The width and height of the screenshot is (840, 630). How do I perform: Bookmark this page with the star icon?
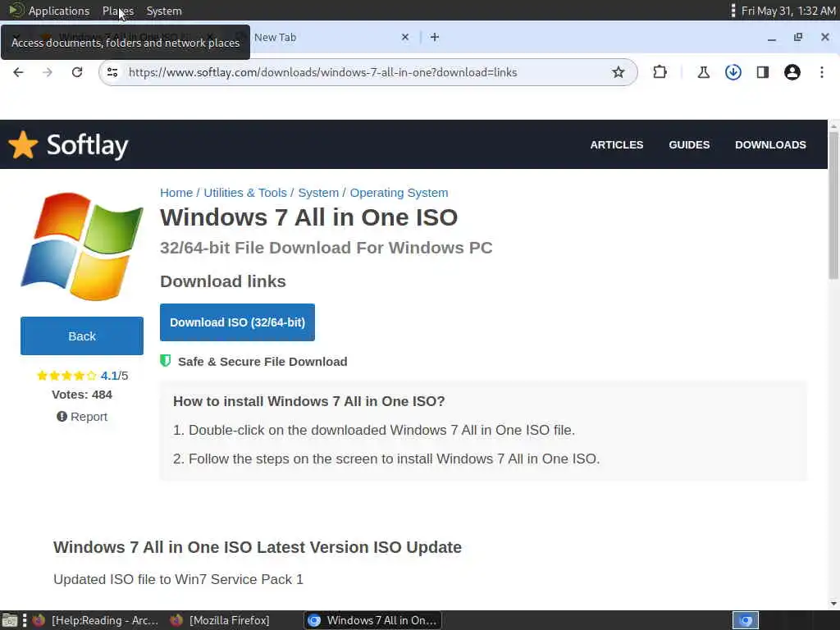click(x=619, y=72)
